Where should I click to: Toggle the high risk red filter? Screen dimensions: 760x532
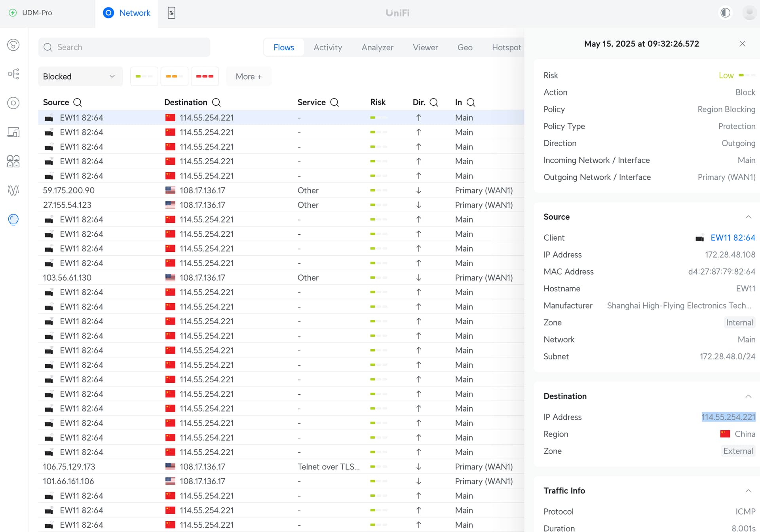pyautogui.click(x=205, y=76)
